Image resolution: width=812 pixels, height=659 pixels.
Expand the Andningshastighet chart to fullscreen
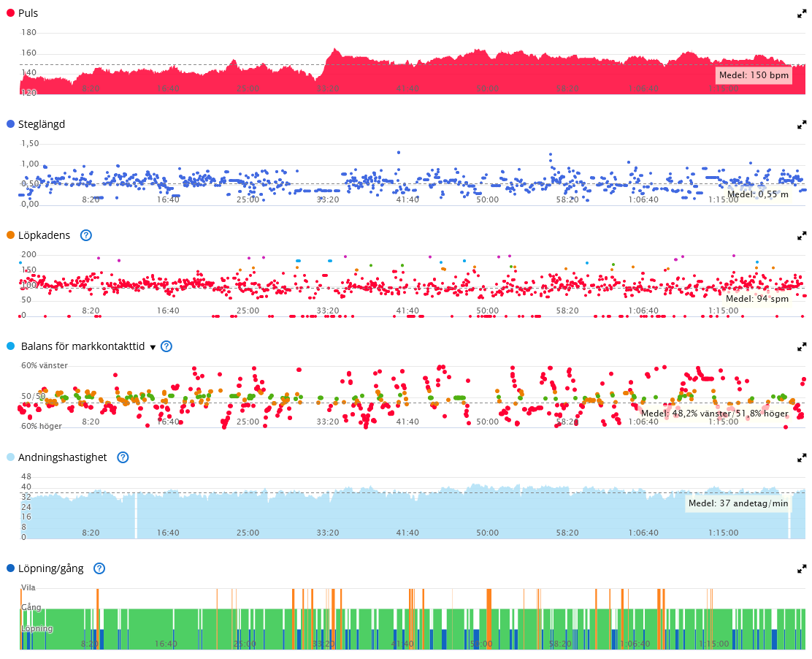point(802,458)
